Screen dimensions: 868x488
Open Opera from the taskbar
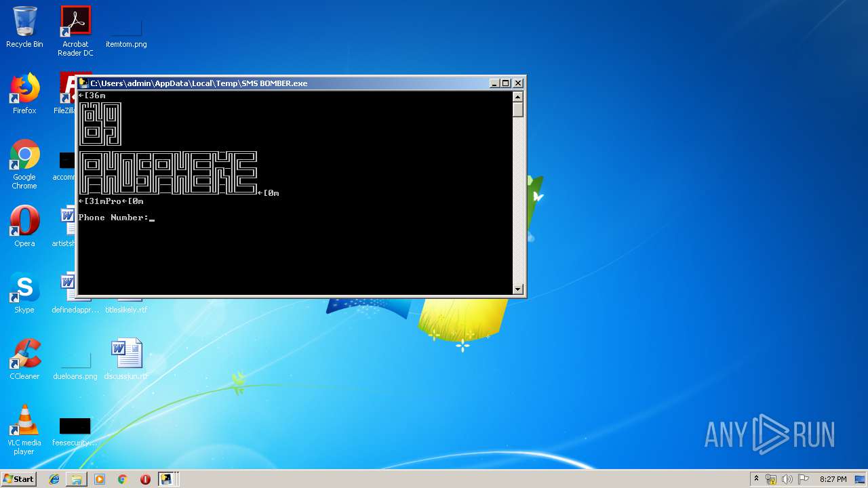click(x=145, y=479)
